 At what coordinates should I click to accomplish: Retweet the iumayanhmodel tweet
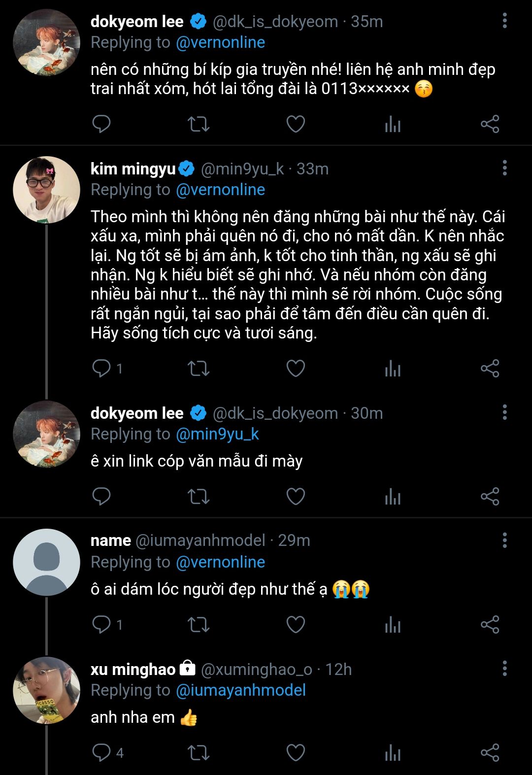click(x=199, y=625)
